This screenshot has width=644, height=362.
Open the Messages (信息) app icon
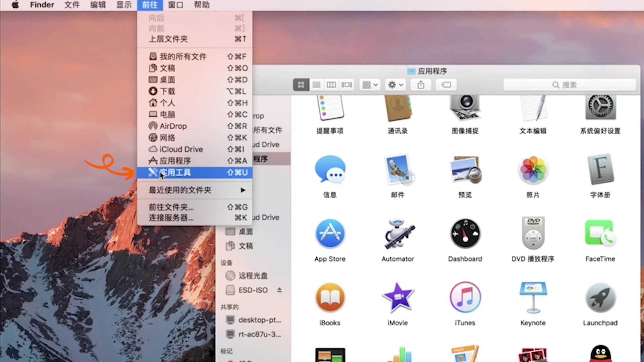coord(330,169)
